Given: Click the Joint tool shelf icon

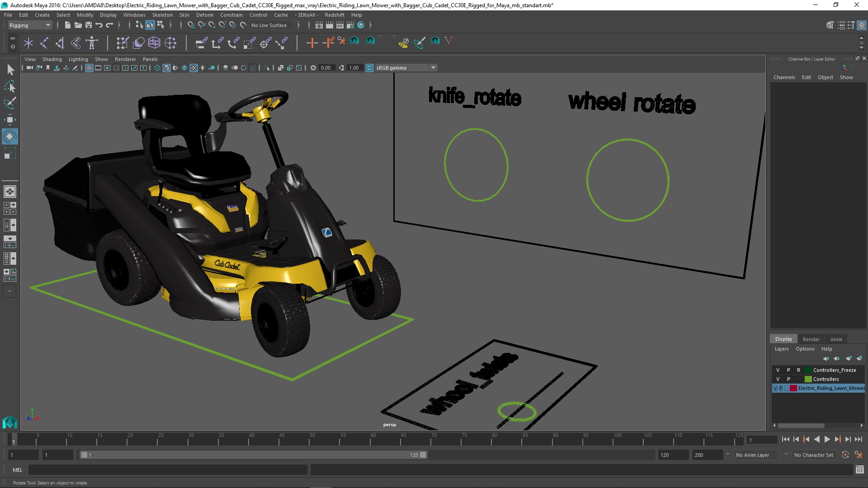Looking at the screenshot, I should click(44, 43).
